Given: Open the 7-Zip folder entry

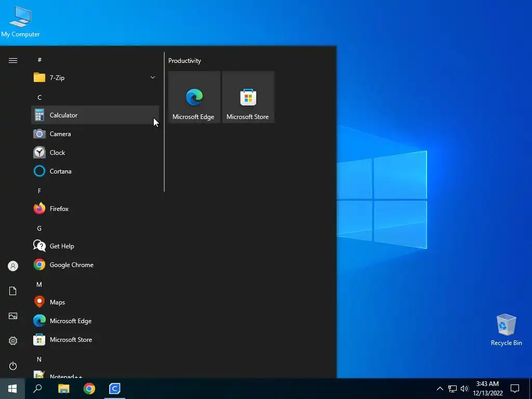Looking at the screenshot, I should (95, 77).
